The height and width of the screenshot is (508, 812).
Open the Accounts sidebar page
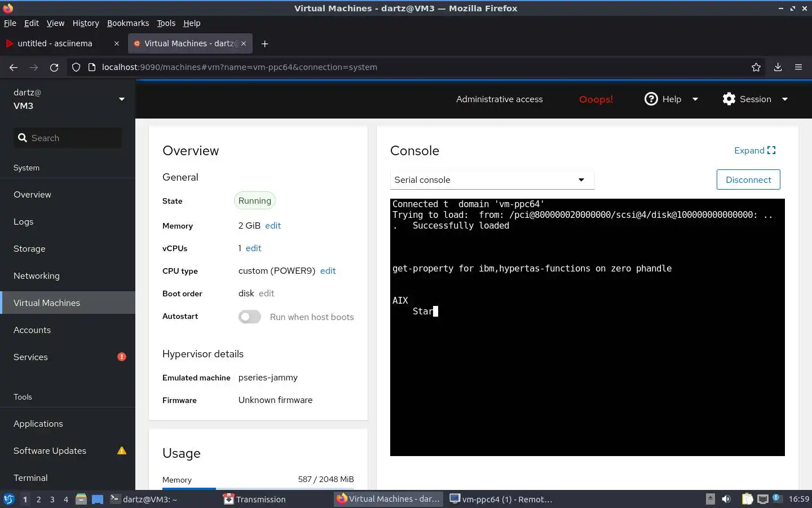click(68, 330)
